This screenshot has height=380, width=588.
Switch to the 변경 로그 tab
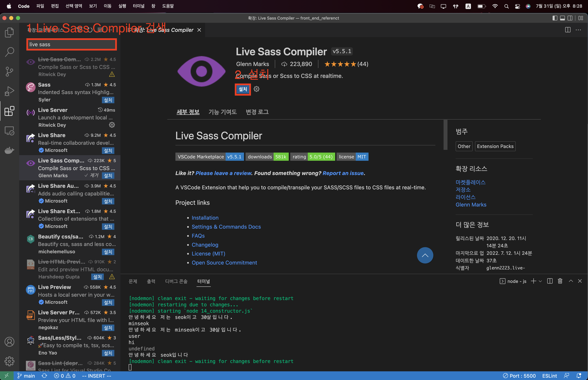point(257,112)
